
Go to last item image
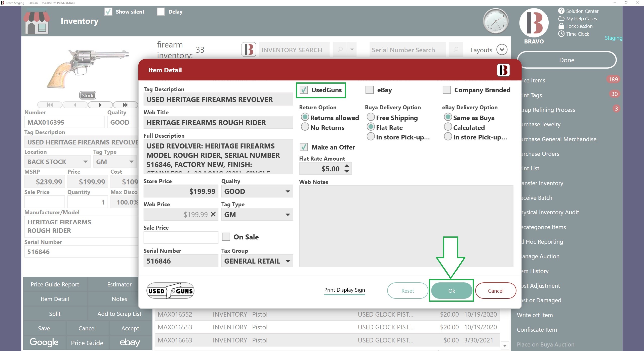(125, 105)
